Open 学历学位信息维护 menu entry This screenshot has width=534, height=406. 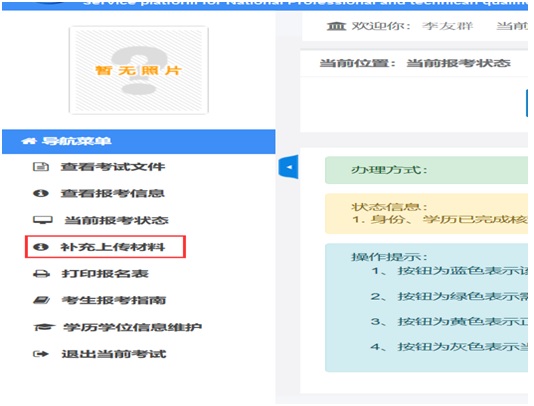pyautogui.click(x=132, y=327)
